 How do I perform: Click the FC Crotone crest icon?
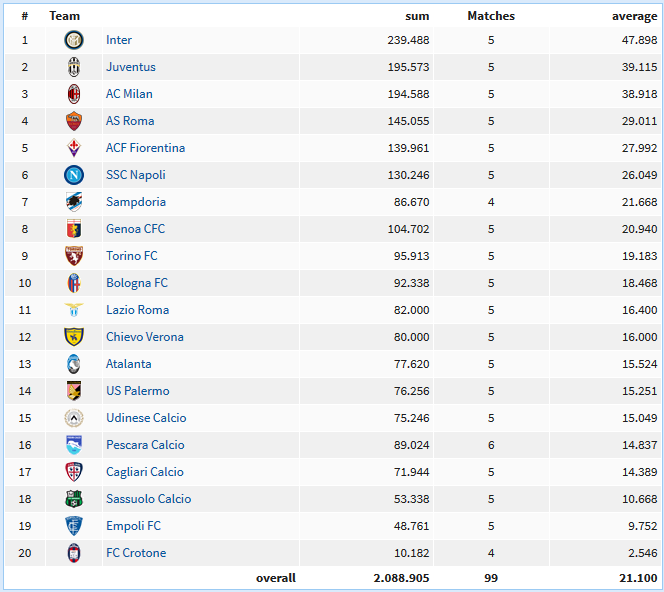[x=74, y=553]
